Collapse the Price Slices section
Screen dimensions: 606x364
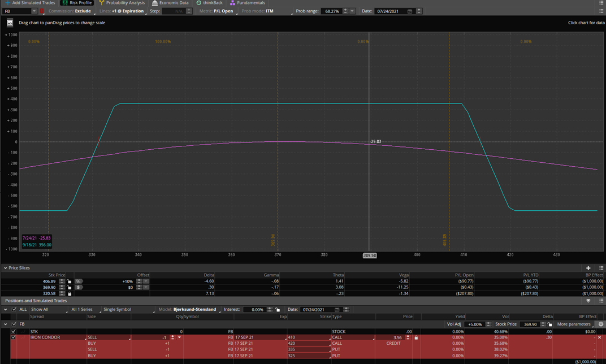coord(5,268)
